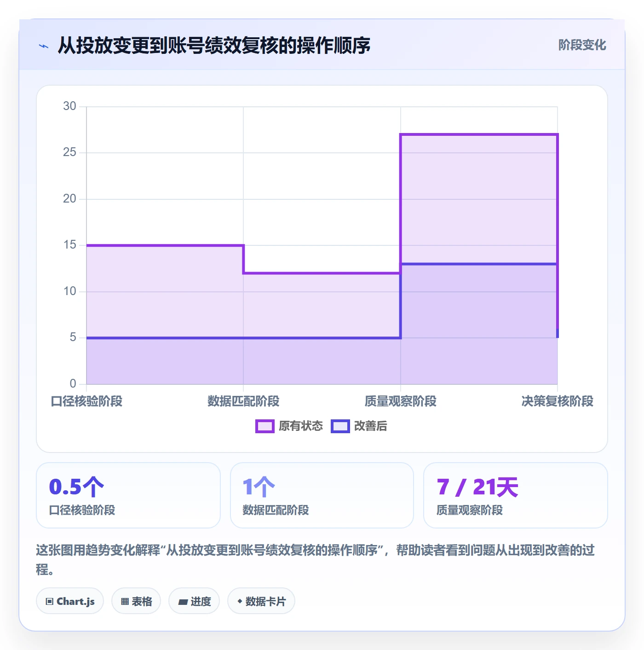Select the 表格 tag chip
The width and height of the screenshot is (644, 650).
pyautogui.click(x=136, y=601)
